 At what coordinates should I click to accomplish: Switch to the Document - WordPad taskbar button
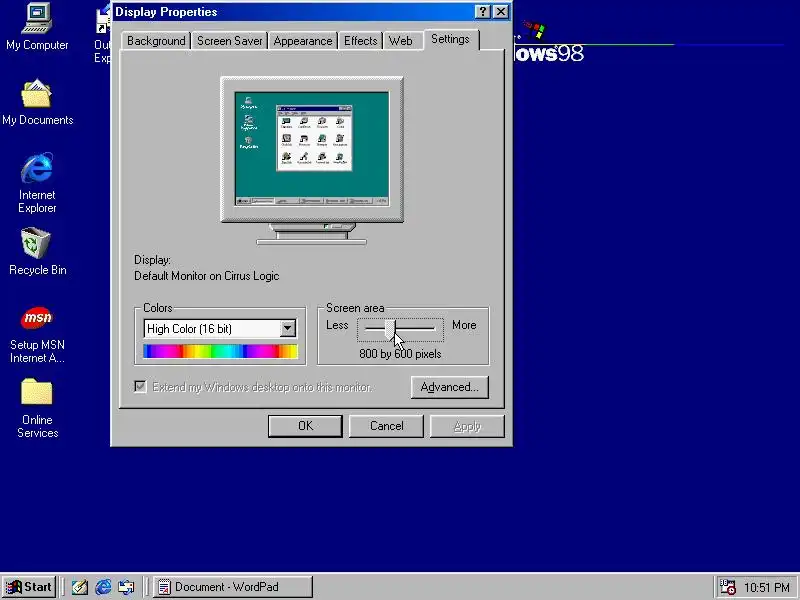pos(233,587)
